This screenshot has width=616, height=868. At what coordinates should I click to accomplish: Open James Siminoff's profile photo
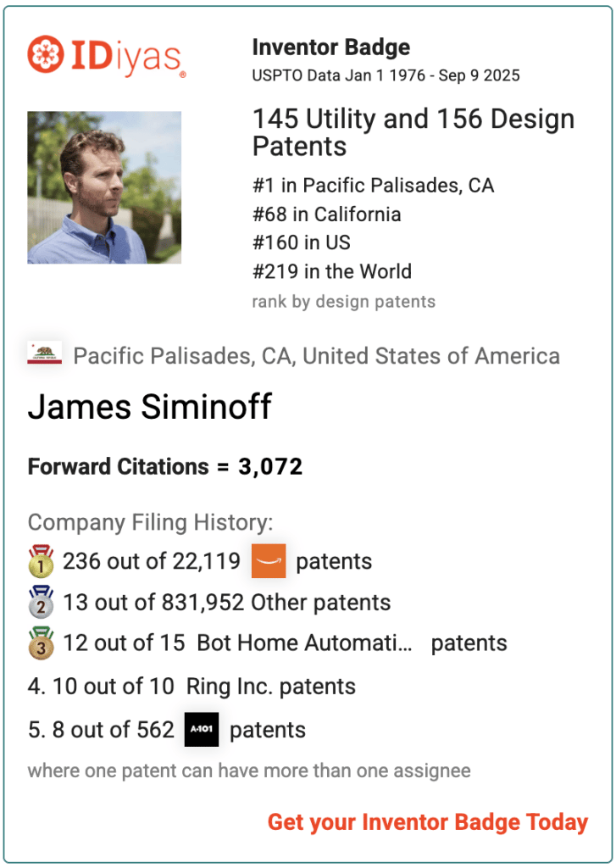pos(104,187)
